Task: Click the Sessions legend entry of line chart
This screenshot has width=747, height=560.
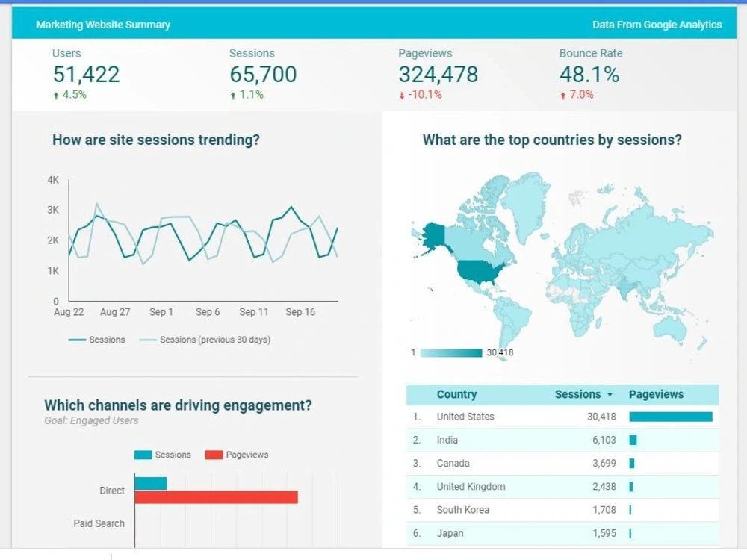Action: coord(96,340)
